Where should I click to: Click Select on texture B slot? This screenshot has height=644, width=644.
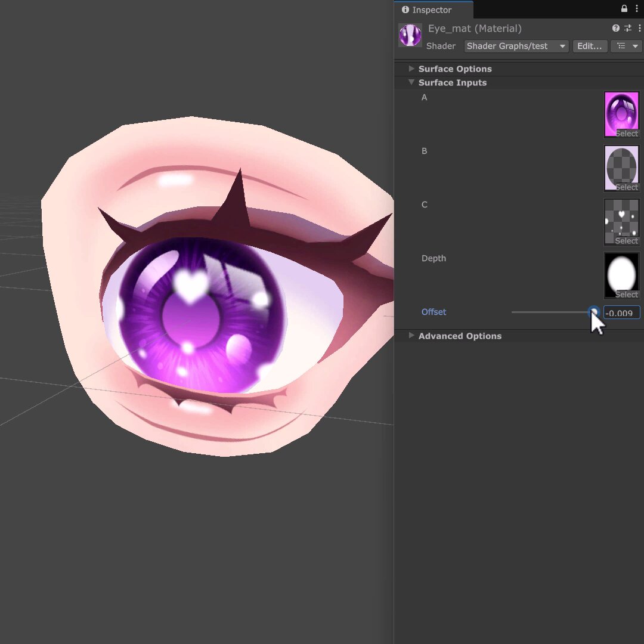(x=626, y=187)
